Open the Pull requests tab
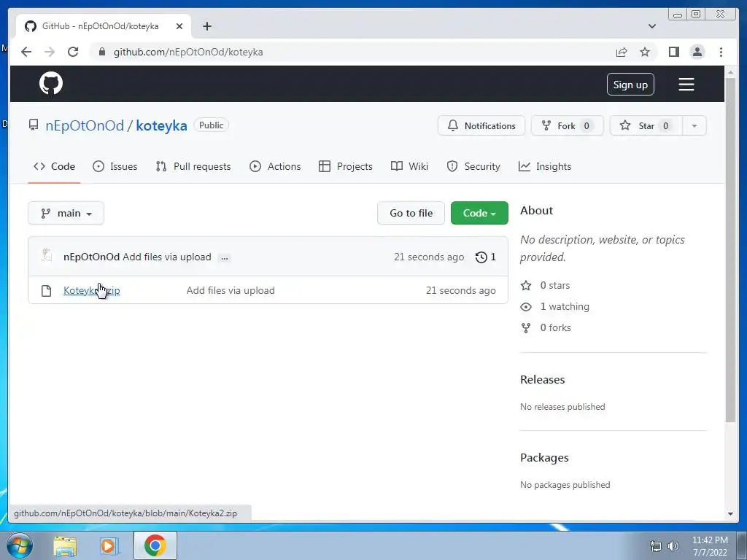 pyautogui.click(x=193, y=166)
